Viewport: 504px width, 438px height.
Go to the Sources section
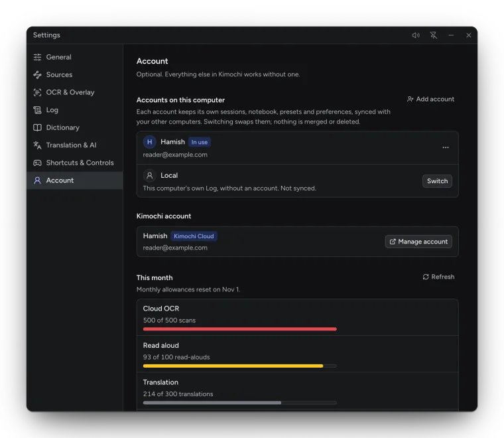pyautogui.click(x=75, y=75)
